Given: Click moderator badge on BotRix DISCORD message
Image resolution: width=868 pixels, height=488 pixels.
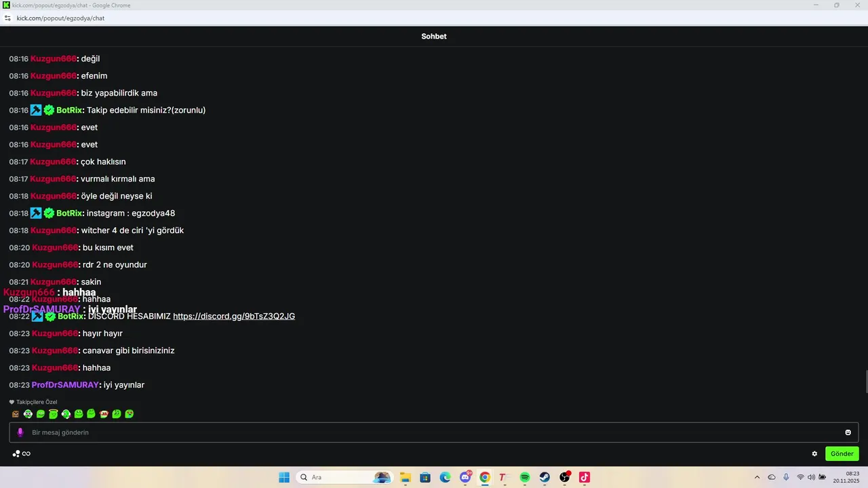Looking at the screenshot, I should (x=37, y=317).
